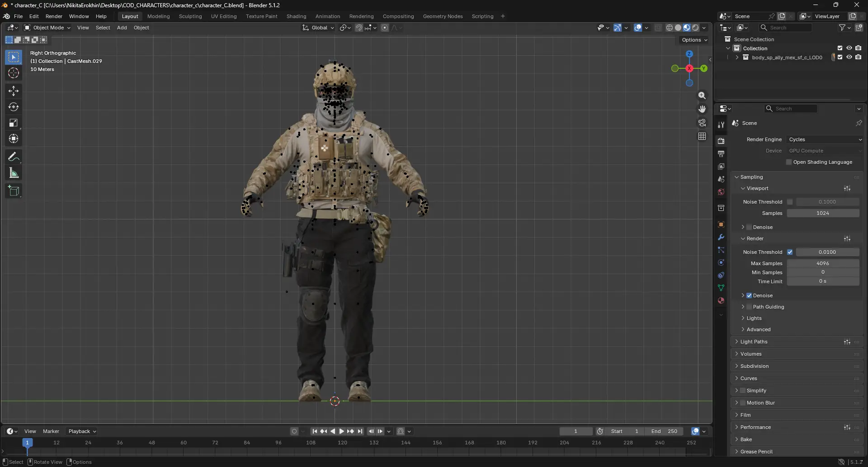Click the End frame 250 field

[664, 431]
